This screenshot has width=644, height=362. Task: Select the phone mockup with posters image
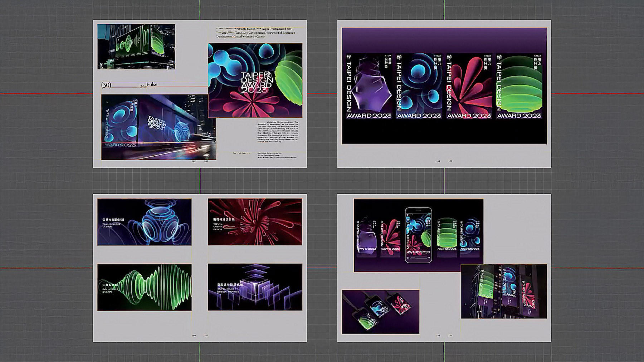pos(419,235)
